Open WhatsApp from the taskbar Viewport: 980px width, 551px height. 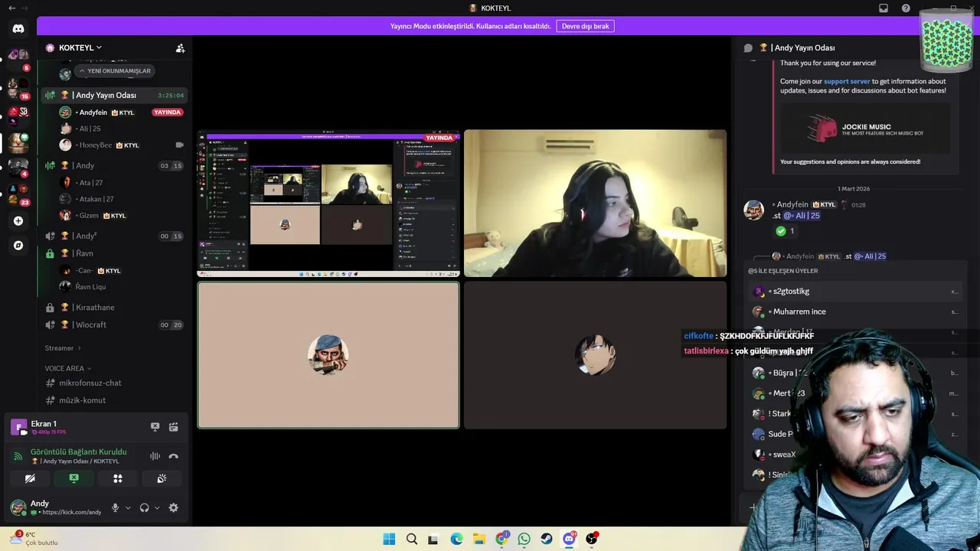coord(524,539)
